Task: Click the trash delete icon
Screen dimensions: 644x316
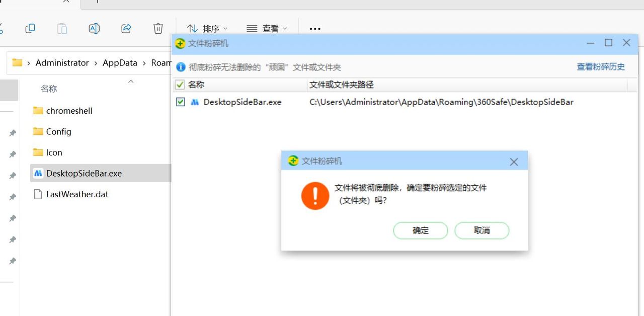Action: click(158, 28)
